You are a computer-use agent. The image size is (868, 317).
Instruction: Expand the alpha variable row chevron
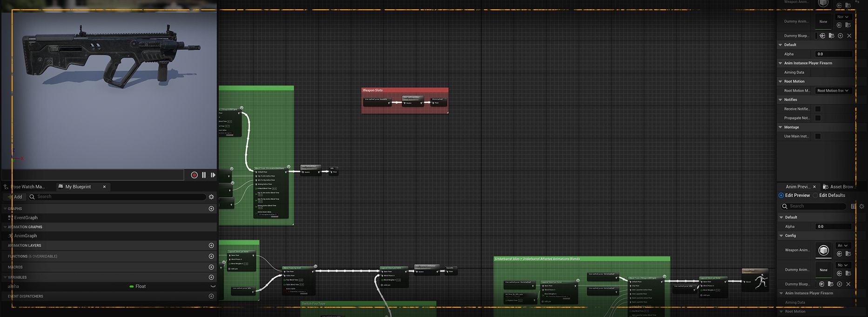[213, 286]
